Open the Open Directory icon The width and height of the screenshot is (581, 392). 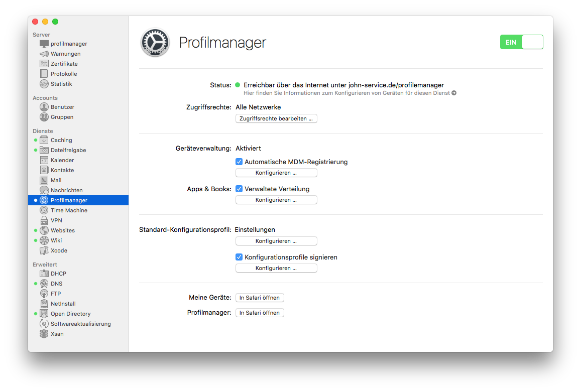coord(44,314)
